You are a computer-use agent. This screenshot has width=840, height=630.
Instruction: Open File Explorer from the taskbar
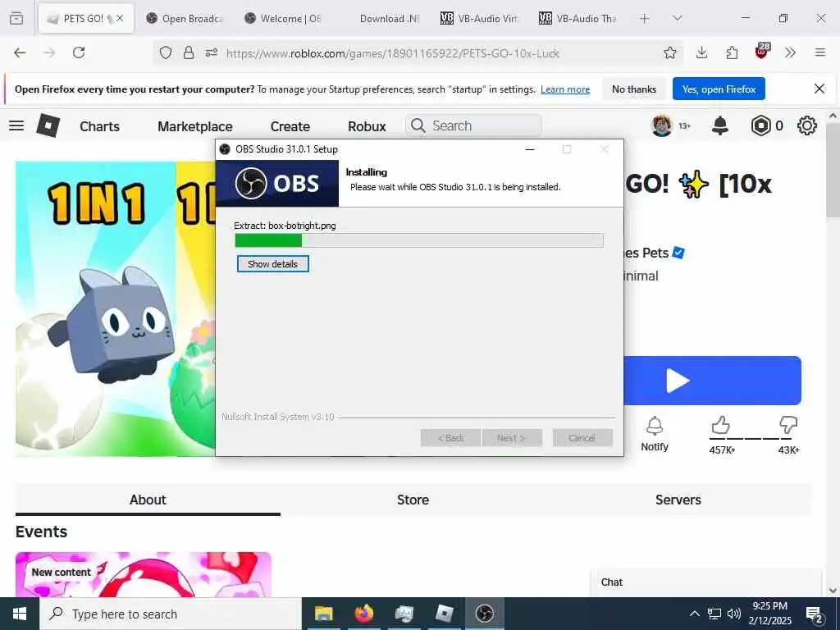(323, 614)
